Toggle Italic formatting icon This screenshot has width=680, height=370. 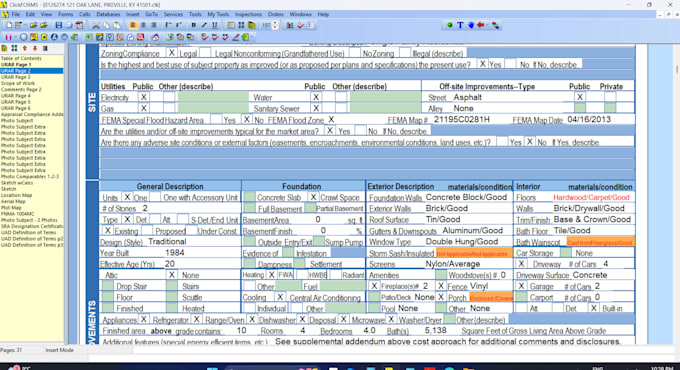coord(204,25)
